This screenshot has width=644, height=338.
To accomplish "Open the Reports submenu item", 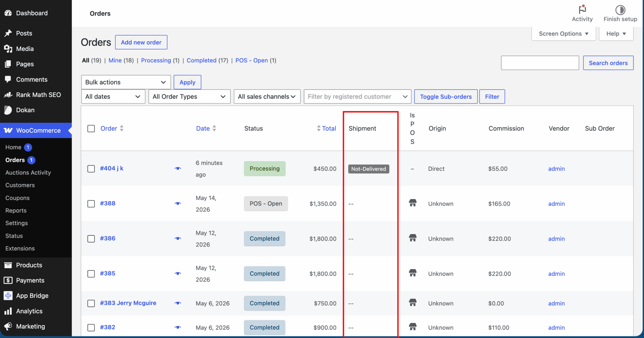I will [16, 210].
